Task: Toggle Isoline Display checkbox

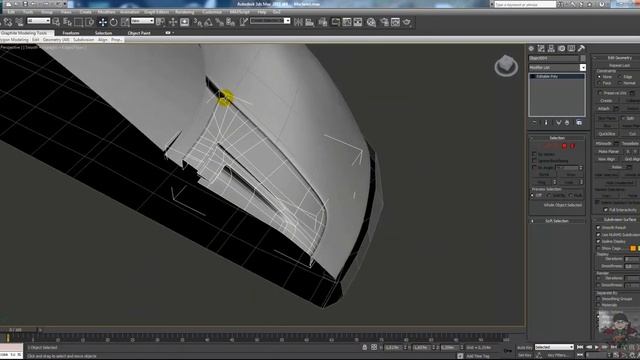Action: [x=598, y=242]
